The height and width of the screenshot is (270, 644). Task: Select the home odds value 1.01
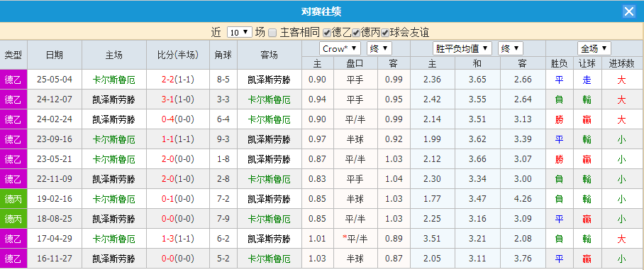(x=317, y=239)
